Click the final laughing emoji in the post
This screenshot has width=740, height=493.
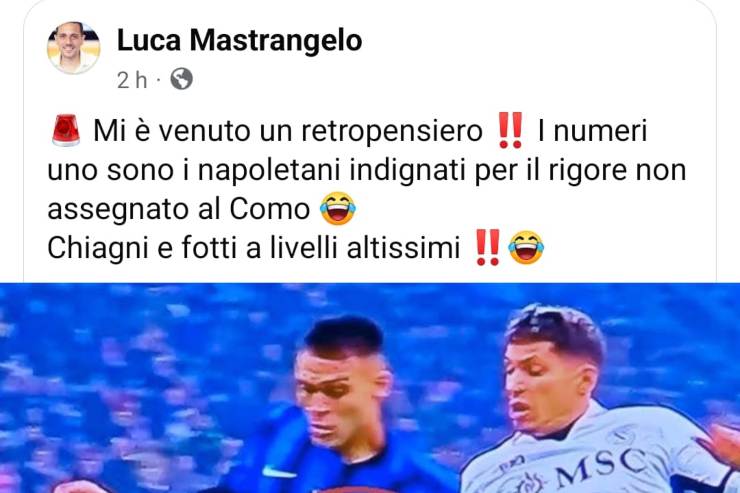(x=526, y=247)
